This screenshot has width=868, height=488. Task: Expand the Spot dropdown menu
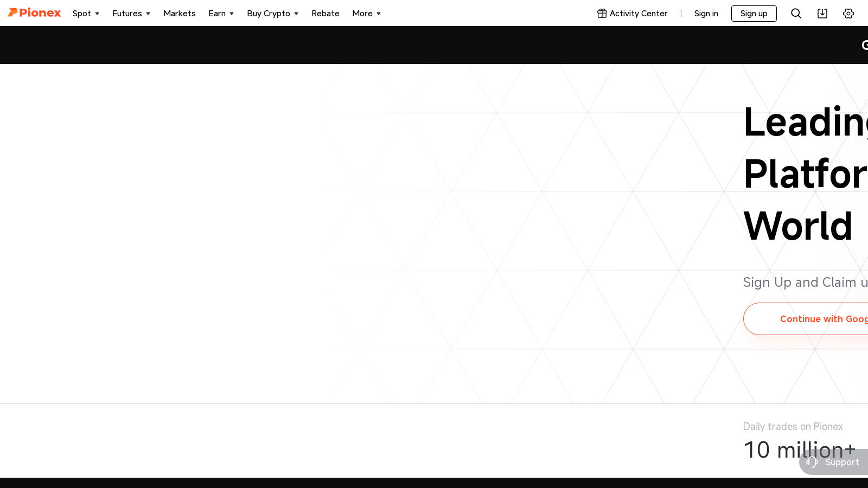pos(86,14)
